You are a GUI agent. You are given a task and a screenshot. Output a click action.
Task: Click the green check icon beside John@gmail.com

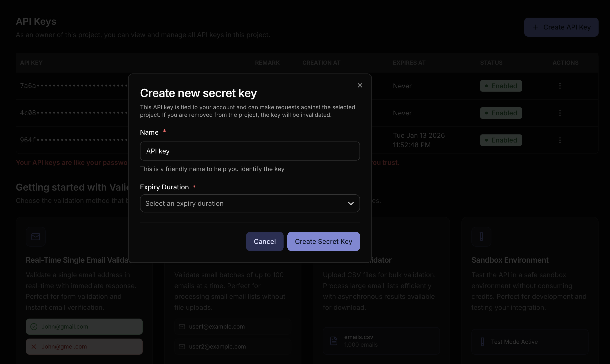[x=34, y=327]
